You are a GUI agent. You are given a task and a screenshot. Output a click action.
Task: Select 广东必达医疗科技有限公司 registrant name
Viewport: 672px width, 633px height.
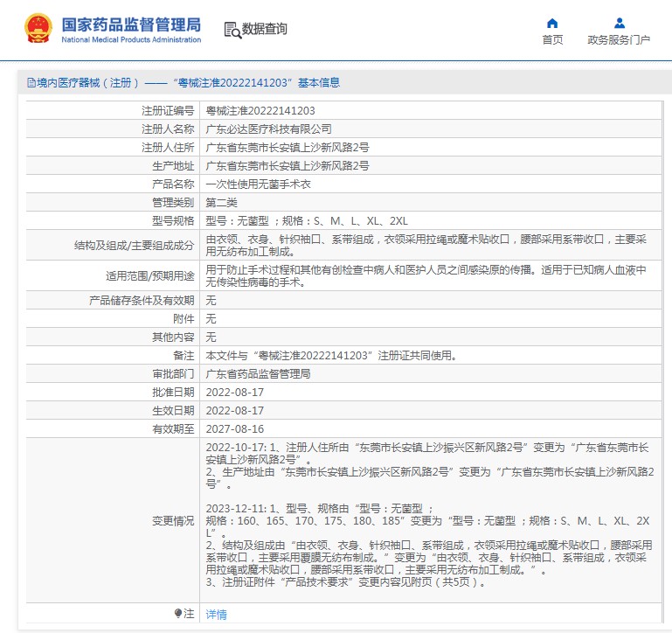(269, 129)
